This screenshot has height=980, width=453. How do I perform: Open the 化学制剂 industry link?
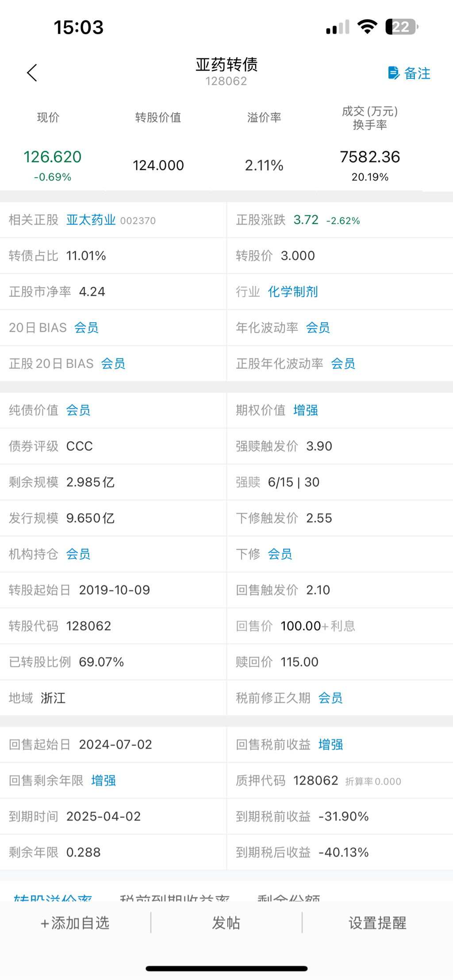(293, 292)
